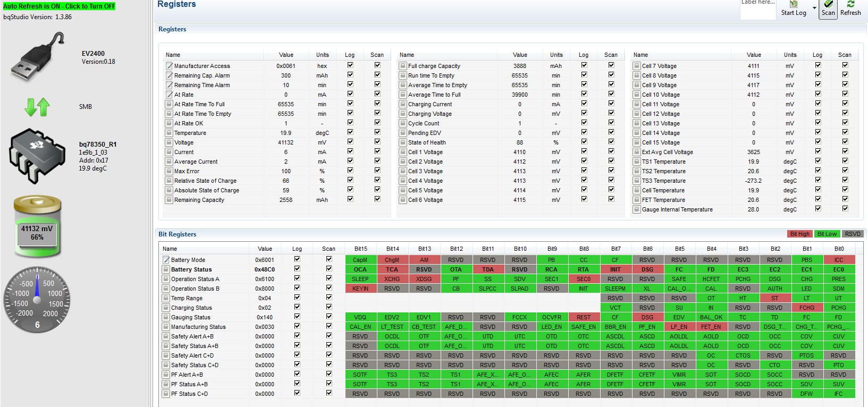Click the lock icon beside Cell 7 Voltage
The width and height of the screenshot is (868, 407).
point(637,66)
